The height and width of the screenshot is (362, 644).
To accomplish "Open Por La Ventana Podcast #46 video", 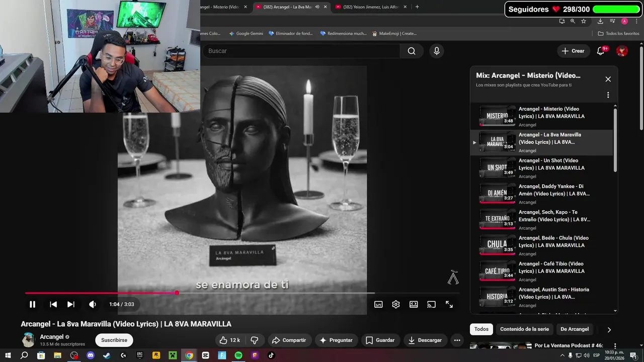I will (x=569, y=346).
